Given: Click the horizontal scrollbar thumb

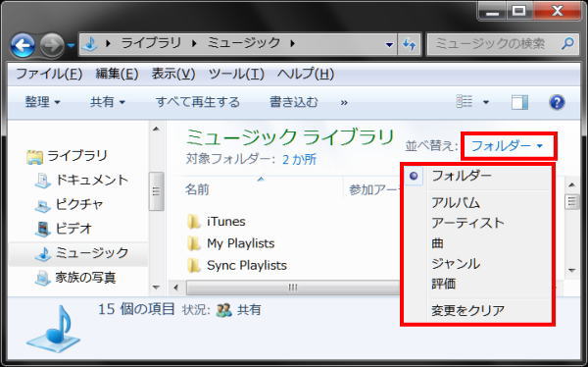Looking at the screenshot, I should point(293,288).
